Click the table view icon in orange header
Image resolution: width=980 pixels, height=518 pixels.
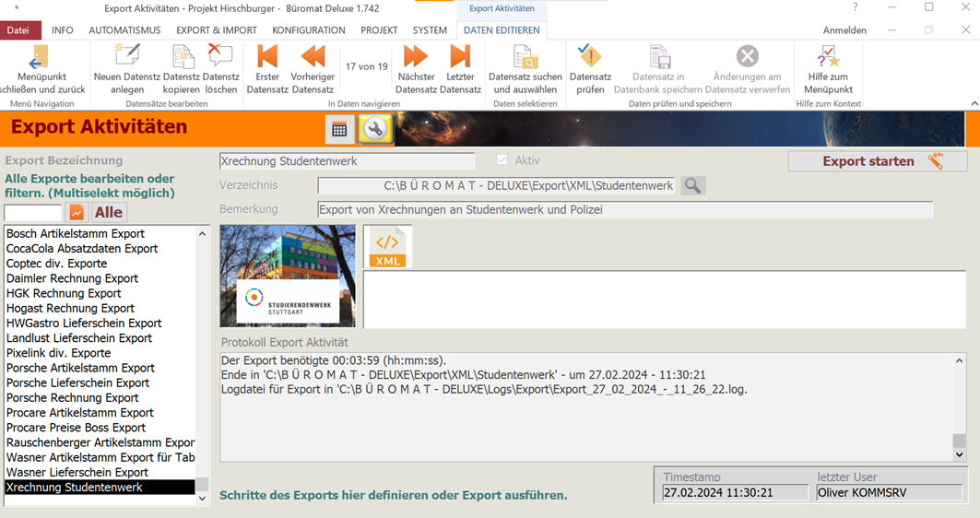[339, 130]
